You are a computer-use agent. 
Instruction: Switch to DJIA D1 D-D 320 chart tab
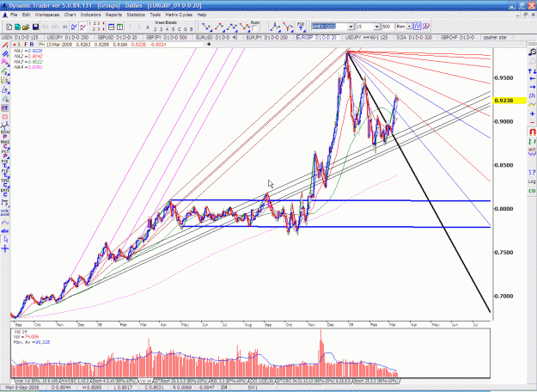pyautogui.click(x=414, y=37)
